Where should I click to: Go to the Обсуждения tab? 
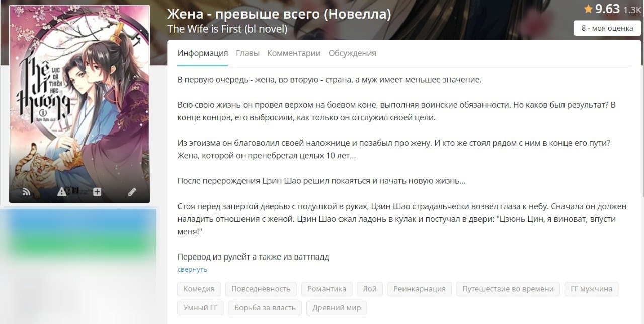[352, 53]
